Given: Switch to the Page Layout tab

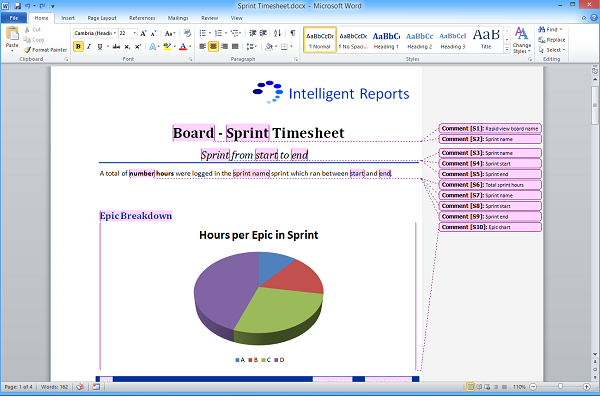Looking at the screenshot, I should [101, 18].
